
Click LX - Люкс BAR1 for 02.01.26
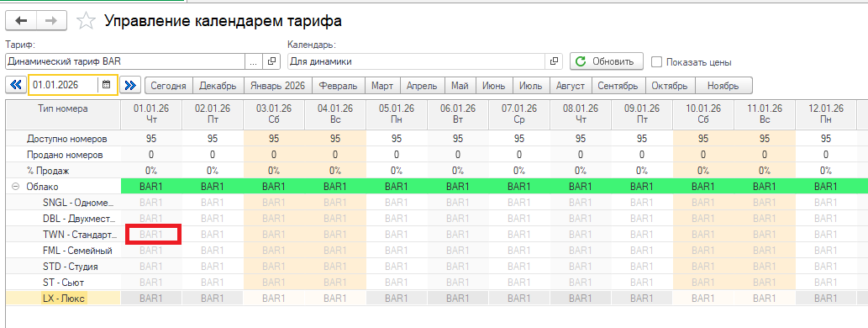pyautogui.click(x=213, y=299)
